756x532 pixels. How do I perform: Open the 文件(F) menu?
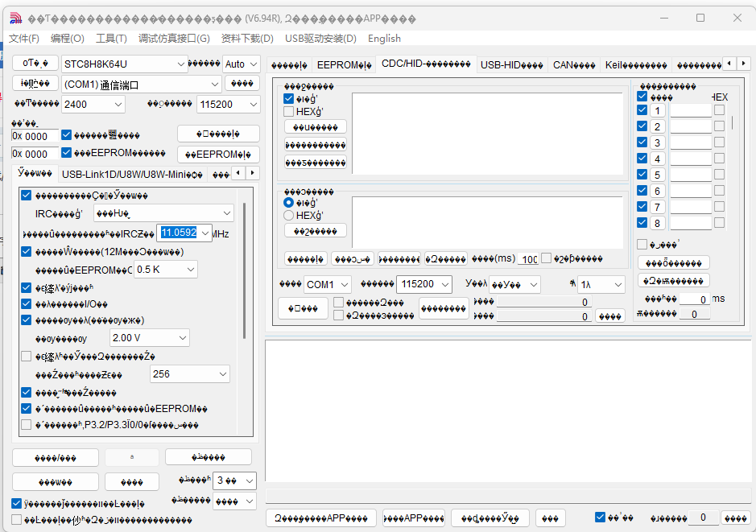23,39
